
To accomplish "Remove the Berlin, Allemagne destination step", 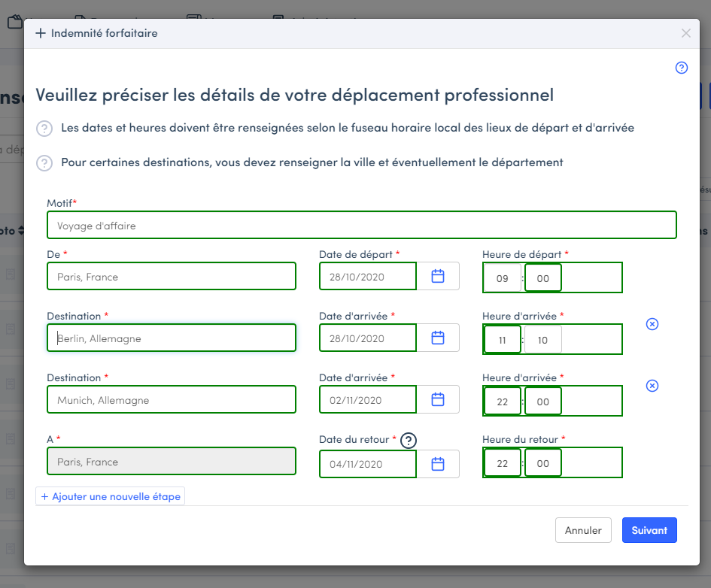I will point(652,324).
